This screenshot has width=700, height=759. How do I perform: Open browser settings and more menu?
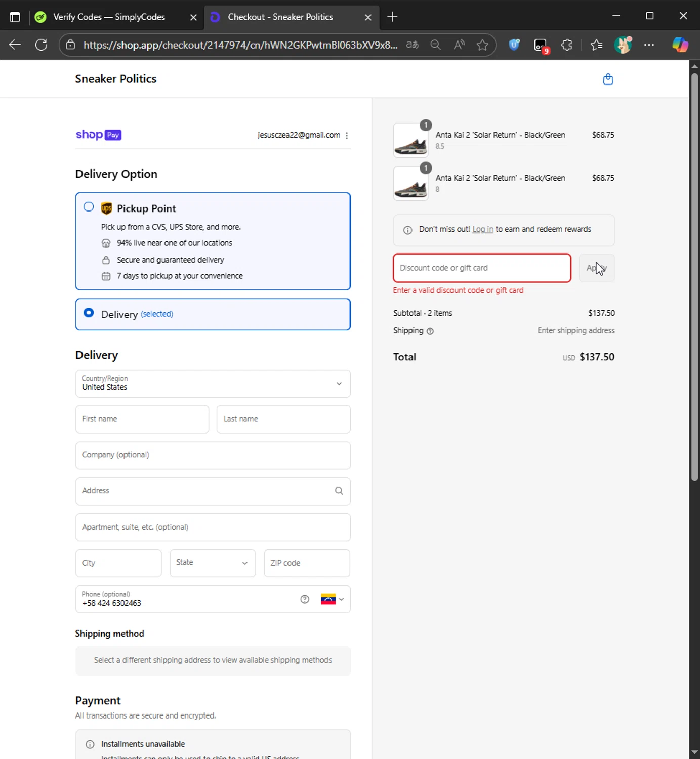tap(649, 45)
